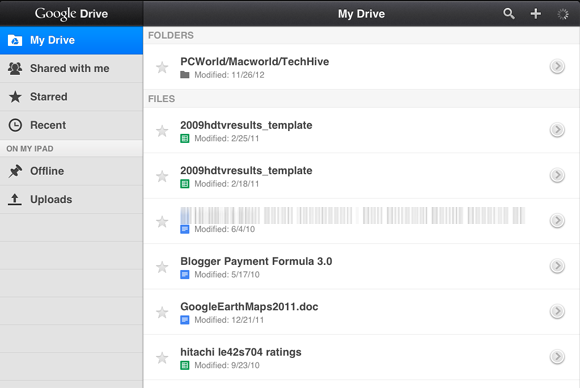Click the folder icon under PCWorld/Macworld/TechHive
Screen dimensions: 580x388
coord(185,75)
